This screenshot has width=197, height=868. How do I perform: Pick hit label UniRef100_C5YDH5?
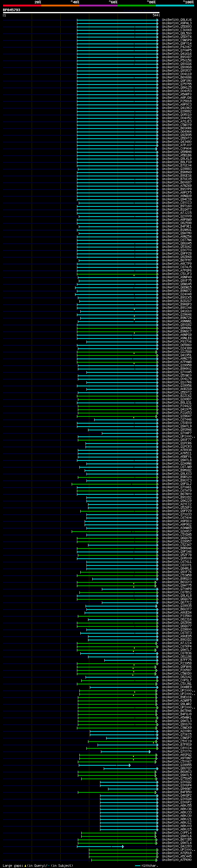[177, 535]
